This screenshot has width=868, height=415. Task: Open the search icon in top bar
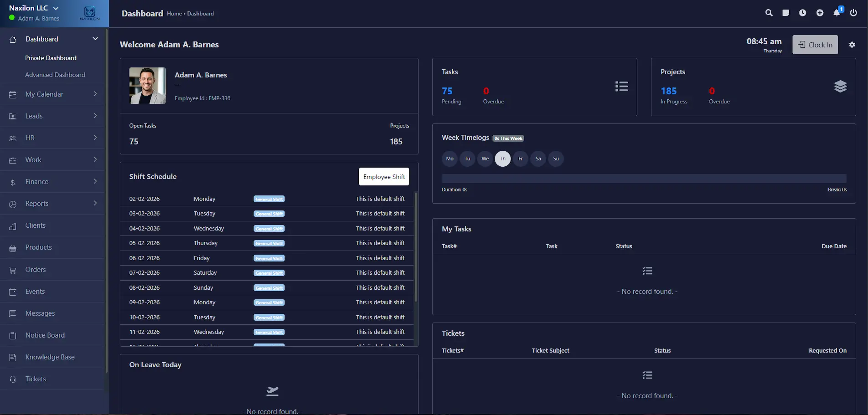pos(769,13)
